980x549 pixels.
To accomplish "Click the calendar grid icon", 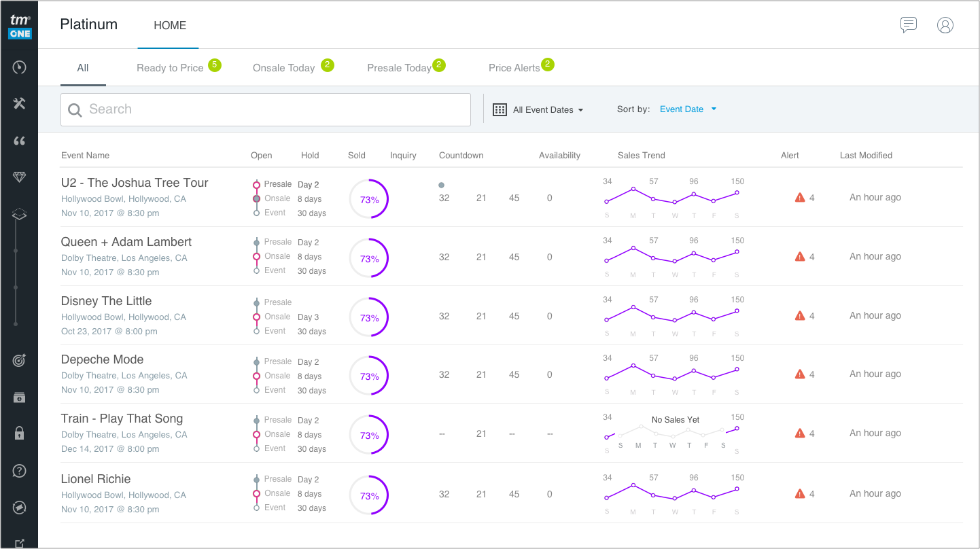I will tap(500, 109).
